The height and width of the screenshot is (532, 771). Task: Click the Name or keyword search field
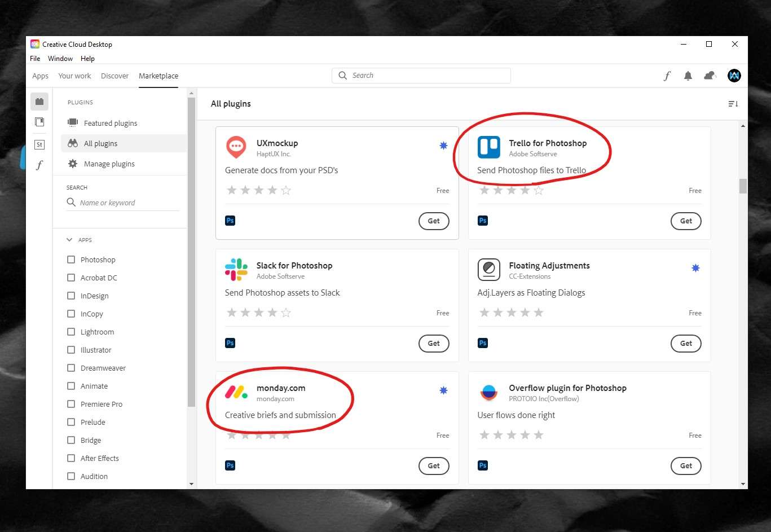[123, 203]
